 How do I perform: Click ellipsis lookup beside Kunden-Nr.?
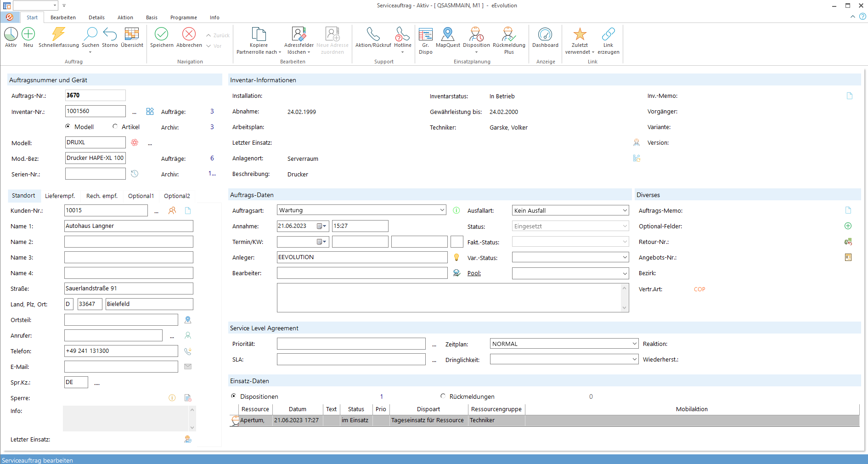click(x=156, y=211)
